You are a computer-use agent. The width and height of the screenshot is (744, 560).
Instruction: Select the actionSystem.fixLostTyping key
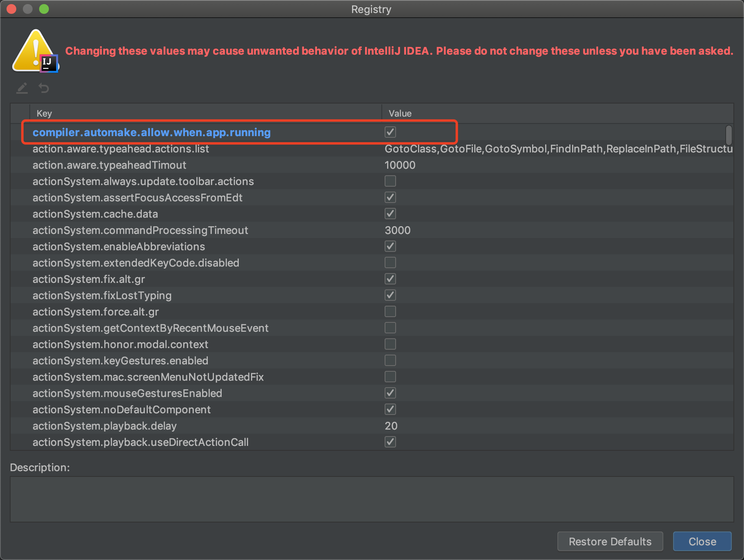[102, 295]
